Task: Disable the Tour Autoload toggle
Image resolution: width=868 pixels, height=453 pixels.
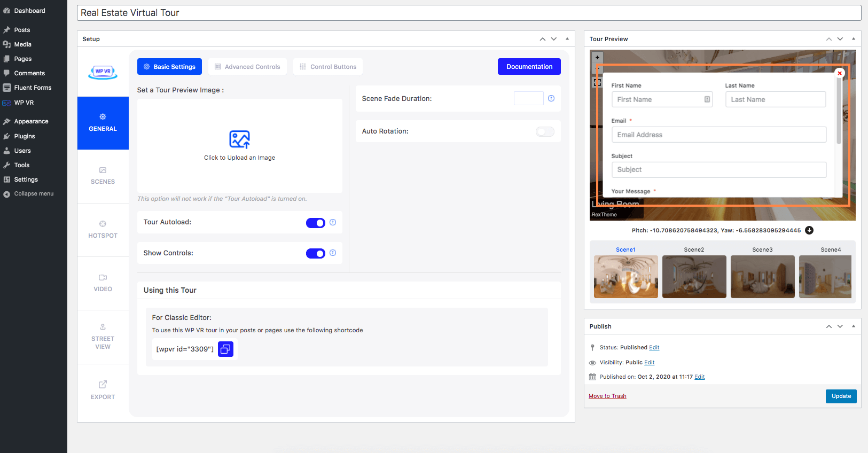Action: tap(315, 223)
